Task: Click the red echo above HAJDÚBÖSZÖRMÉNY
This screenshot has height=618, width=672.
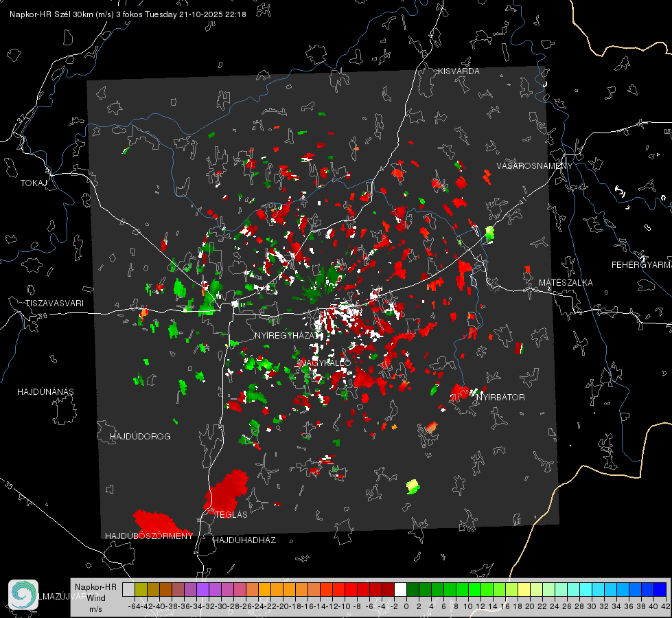Action: [158, 522]
